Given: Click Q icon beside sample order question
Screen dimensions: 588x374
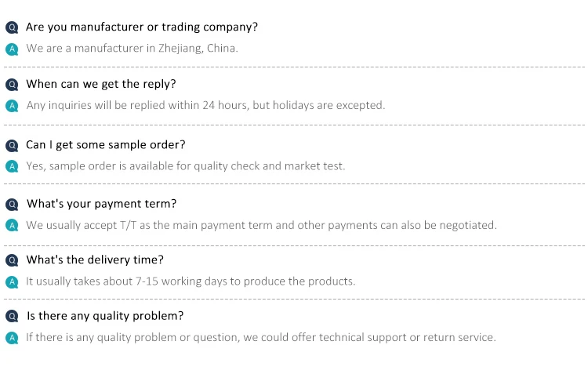Looking at the screenshot, I should pyautogui.click(x=12, y=146).
